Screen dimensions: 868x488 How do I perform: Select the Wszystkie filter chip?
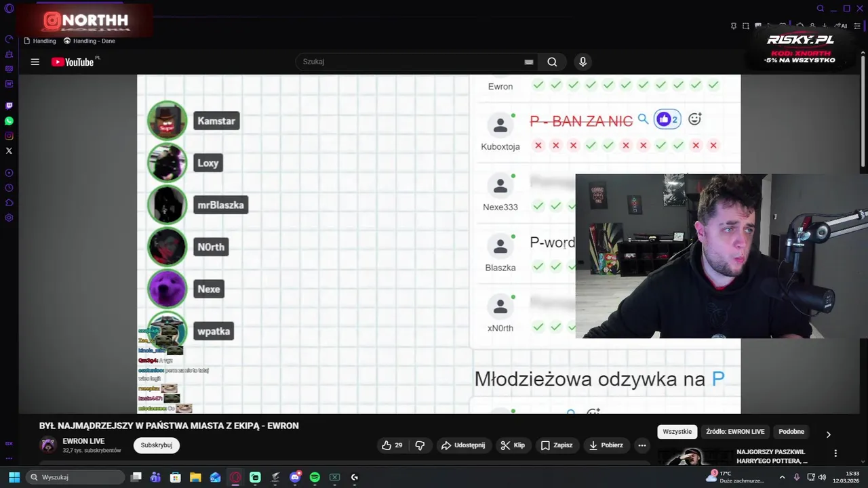[677, 432]
